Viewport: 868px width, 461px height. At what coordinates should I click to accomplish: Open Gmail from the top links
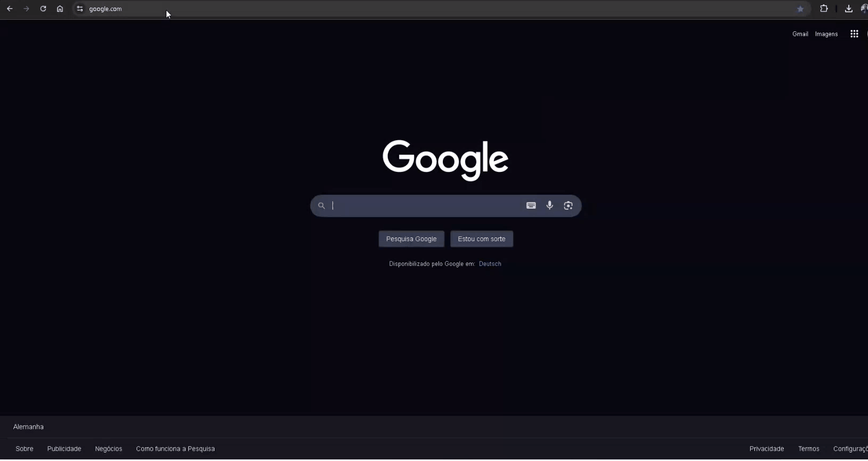(800, 34)
